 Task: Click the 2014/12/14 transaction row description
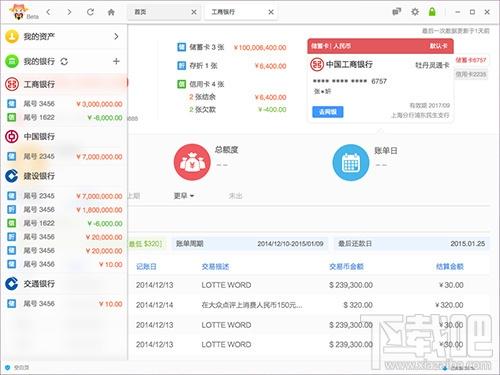[252, 305]
